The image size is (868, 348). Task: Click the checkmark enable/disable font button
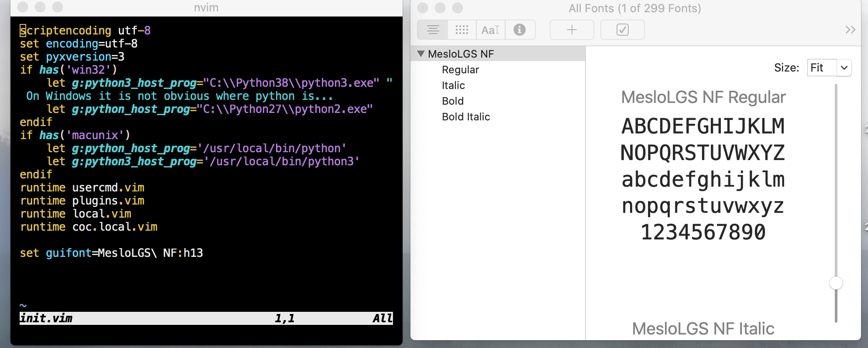623,30
